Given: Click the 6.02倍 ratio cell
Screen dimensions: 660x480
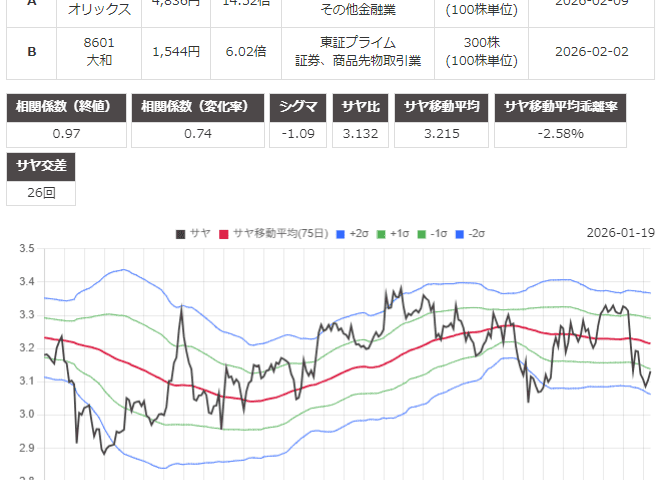Looking at the screenshot, I should (x=246, y=52).
